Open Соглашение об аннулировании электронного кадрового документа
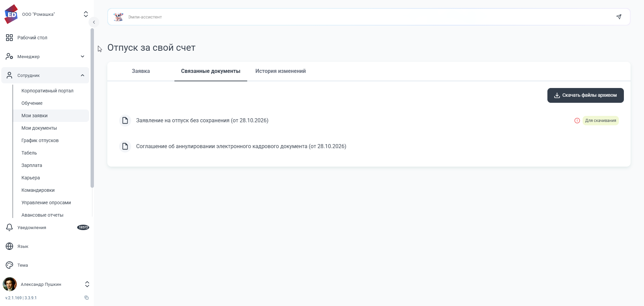The width and height of the screenshot is (644, 306). click(241, 146)
